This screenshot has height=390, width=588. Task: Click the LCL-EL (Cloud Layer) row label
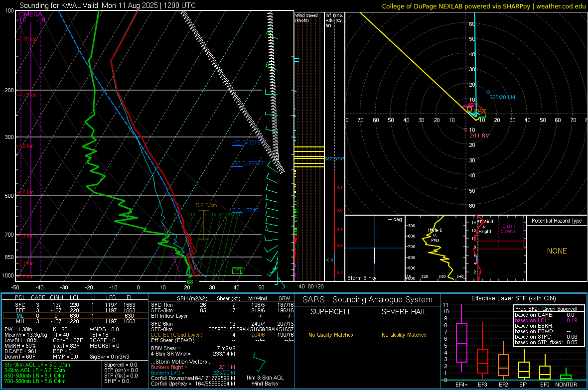pos(176,335)
